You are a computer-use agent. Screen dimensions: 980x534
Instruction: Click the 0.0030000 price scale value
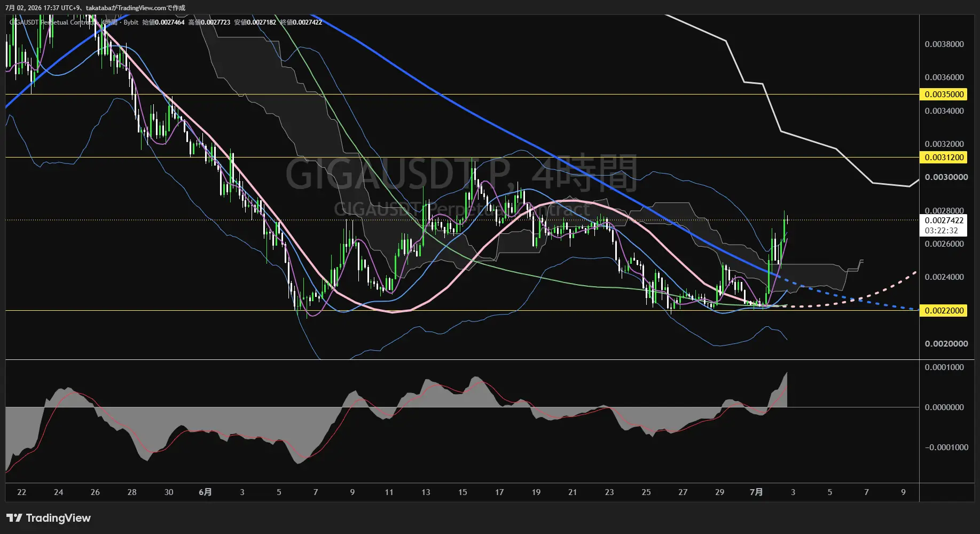[946, 177]
